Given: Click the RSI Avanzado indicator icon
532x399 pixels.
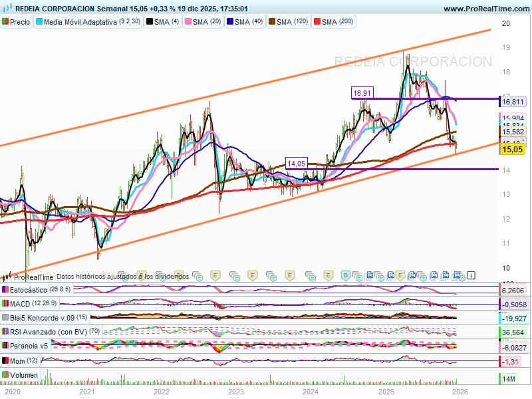Looking at the screenshot, I should [x=5, y=332].
